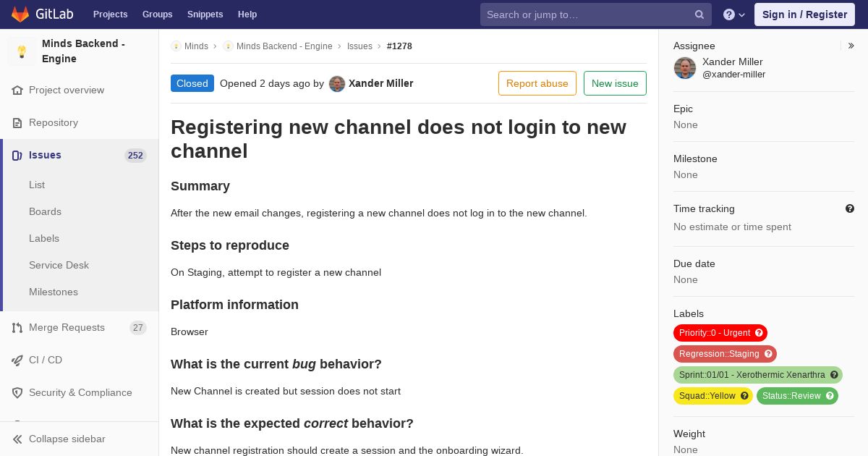Click the GitLab fox logo
Image resolution: width=868 pixels, height=456 pixels.
(20, 14)
